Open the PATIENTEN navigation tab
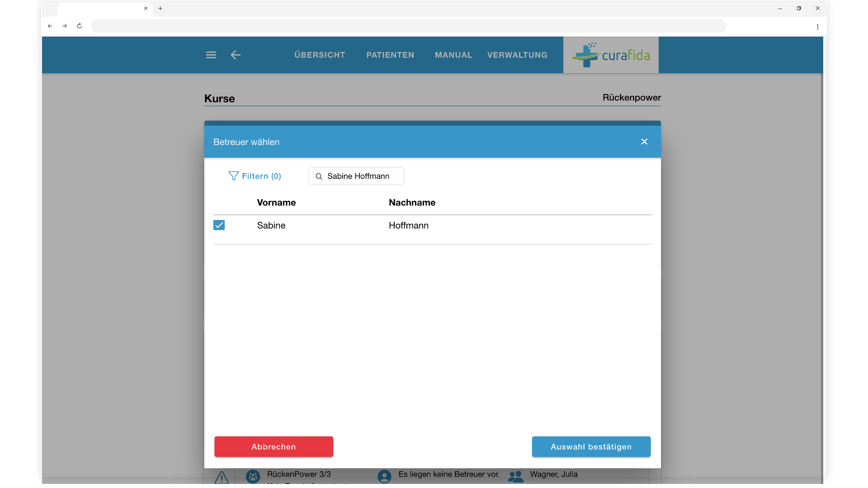868x488 pixels. point(390,55)
